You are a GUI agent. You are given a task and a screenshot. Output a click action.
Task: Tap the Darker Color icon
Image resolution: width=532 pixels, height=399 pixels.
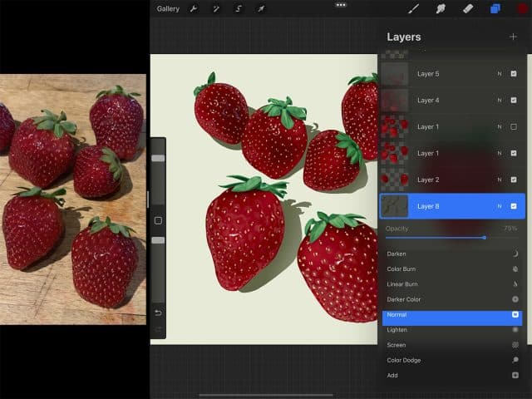point(515,299)
